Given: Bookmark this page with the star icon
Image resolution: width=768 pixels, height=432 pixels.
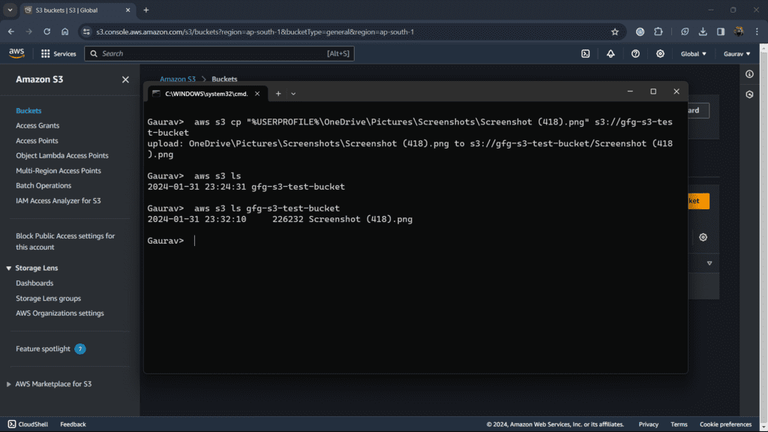Looking at the screenshot, I should pos(615,32).
